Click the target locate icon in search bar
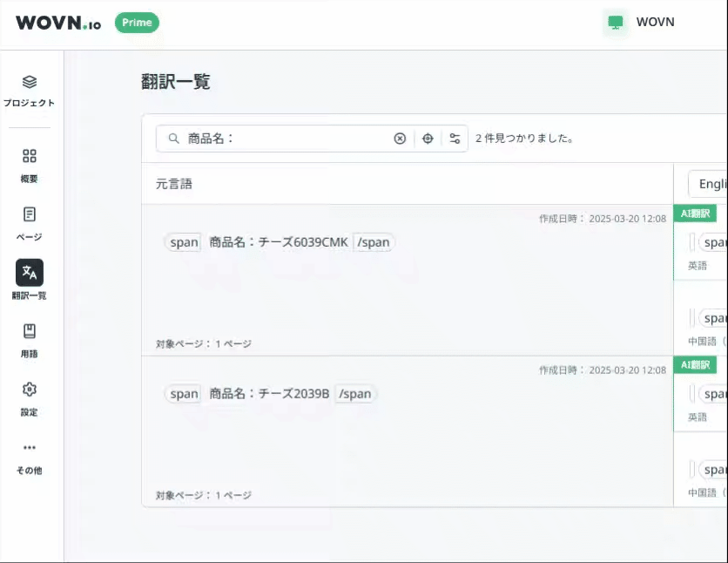This screenshot has width=728, height=563. click(427, 138)
